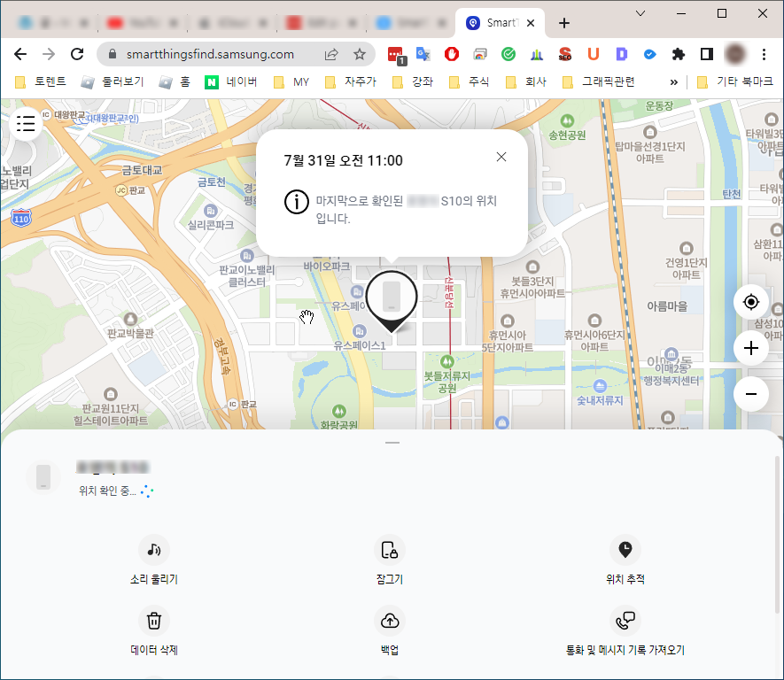Viewport: 784px width, 680px height.
Task: Open the 토렌트 bookmark folder
Action: click(x=41, y=82)
